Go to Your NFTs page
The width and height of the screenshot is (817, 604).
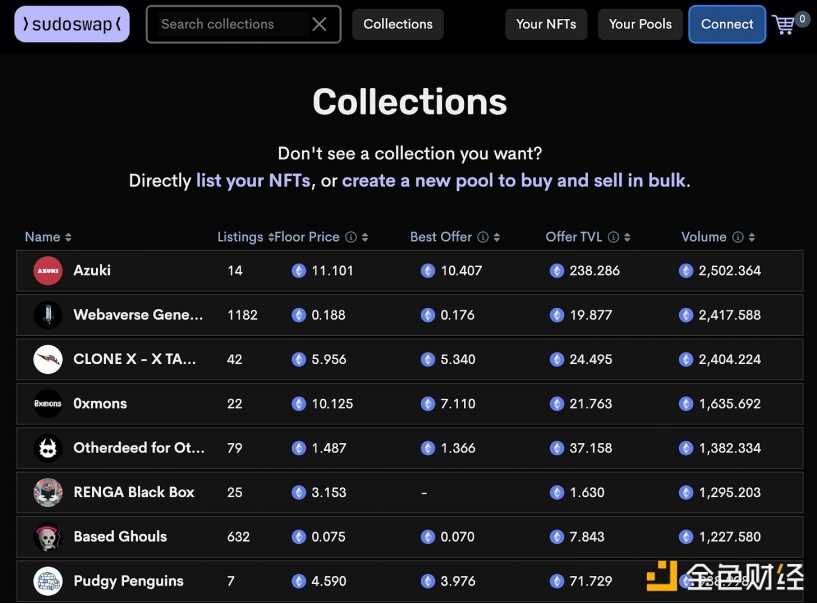546,24
